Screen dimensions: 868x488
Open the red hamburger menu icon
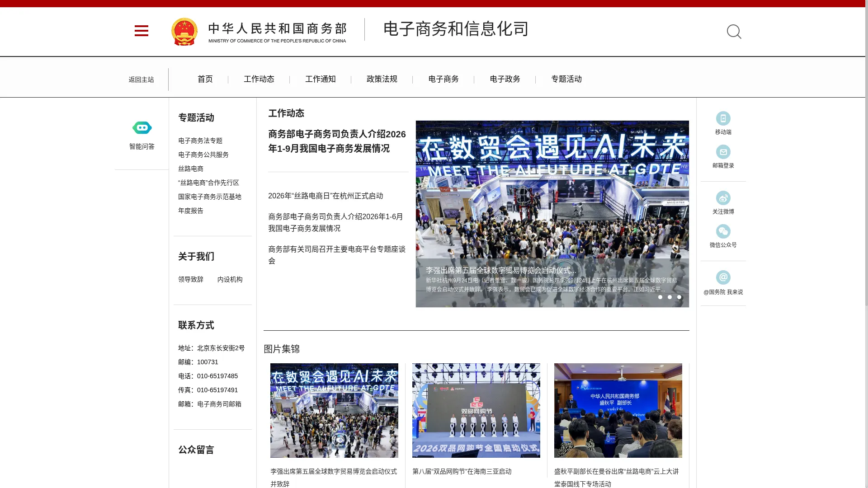pyautogui.click(x=142, y=31)
